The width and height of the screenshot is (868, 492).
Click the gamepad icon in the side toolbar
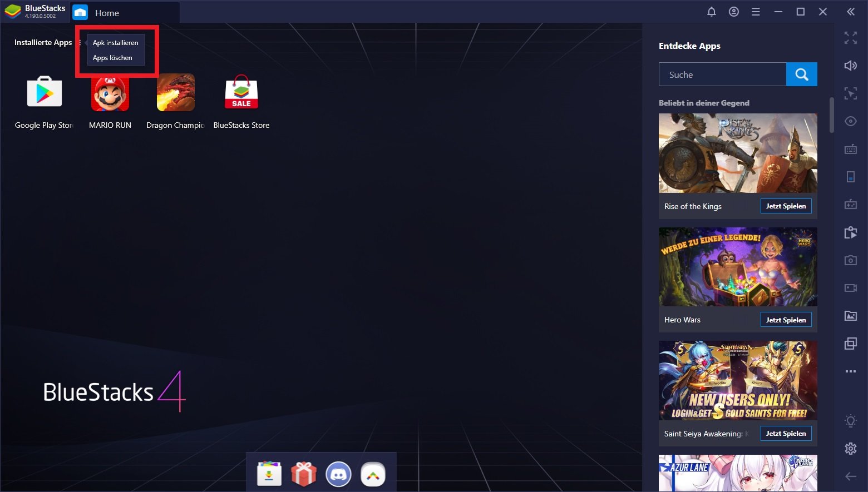point(851,205)
